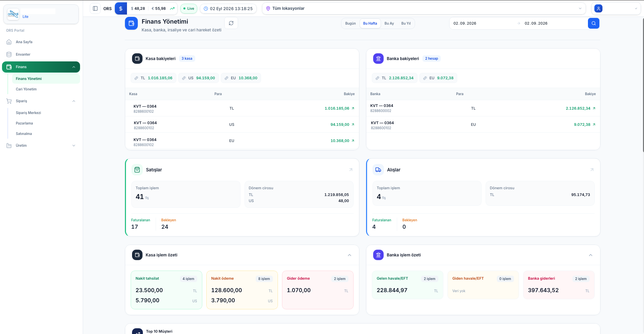The width and height of the screenshot is (644, 334).
Task: Collapse the Kasa işlem özeti section
Action: click(350, 255)
